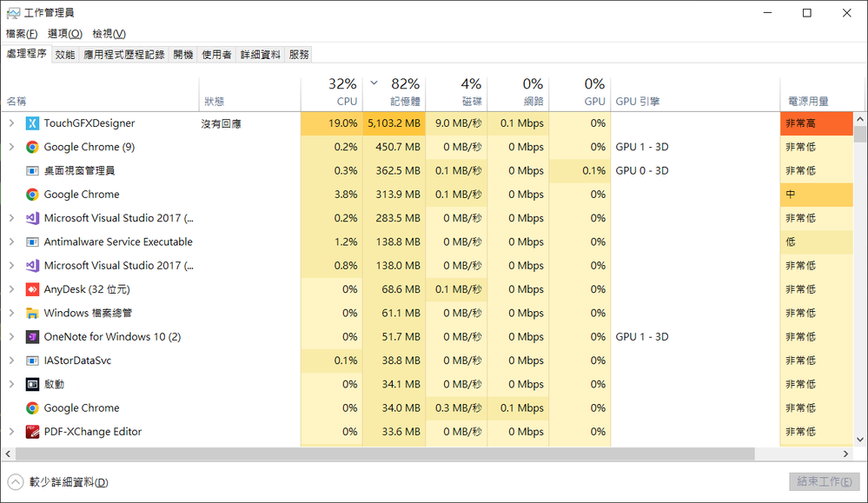
Task: Expand the IAStorDataSvc row
Action: (11, 361)
